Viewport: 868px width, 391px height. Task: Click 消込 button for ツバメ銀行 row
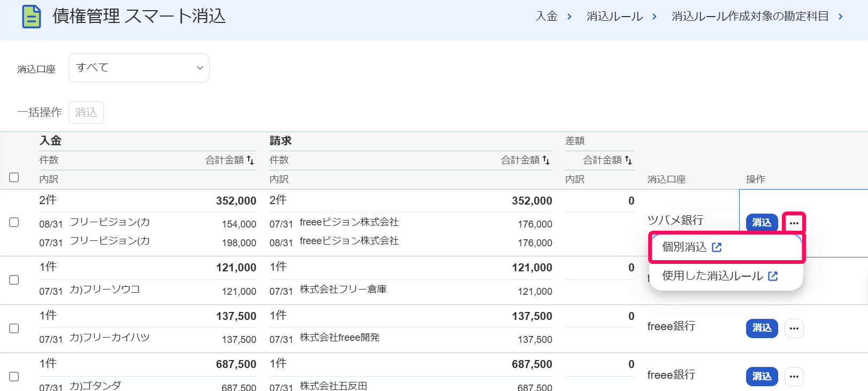[762, 223]
